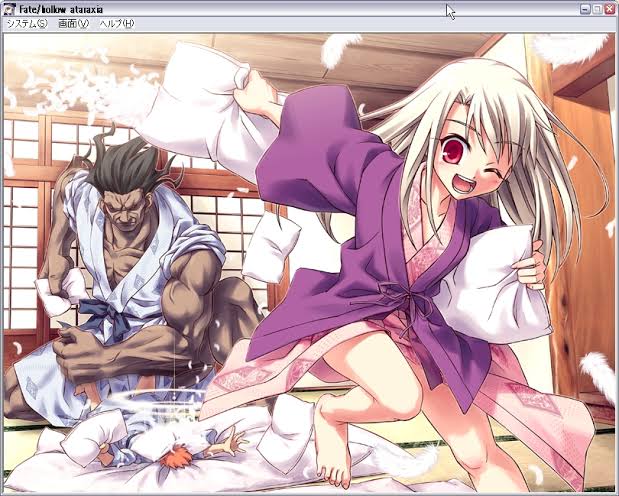Maximize the game window

point(597,8)
